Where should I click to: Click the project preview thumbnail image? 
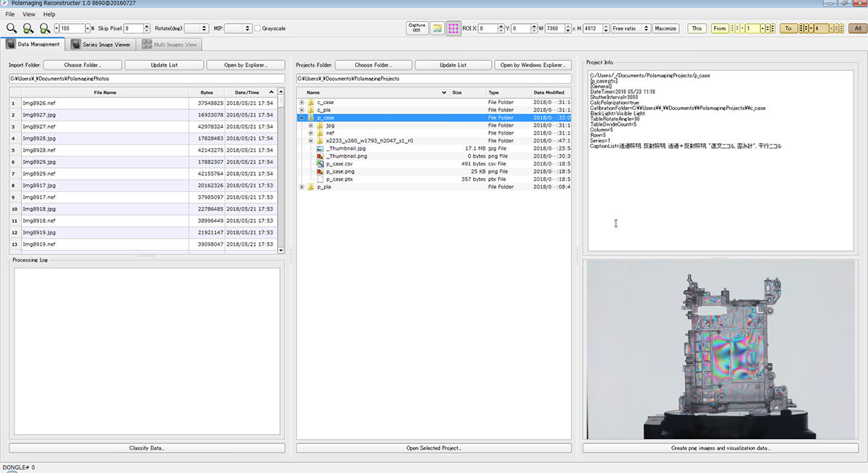point(722,350)
